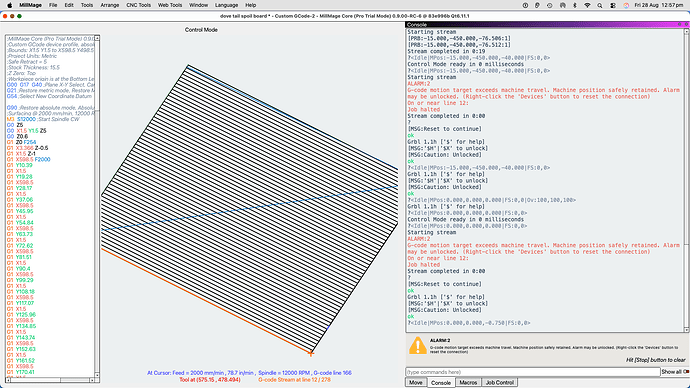
Task: Close the Console panel with its close icon
Action: (x=686, y=25)
